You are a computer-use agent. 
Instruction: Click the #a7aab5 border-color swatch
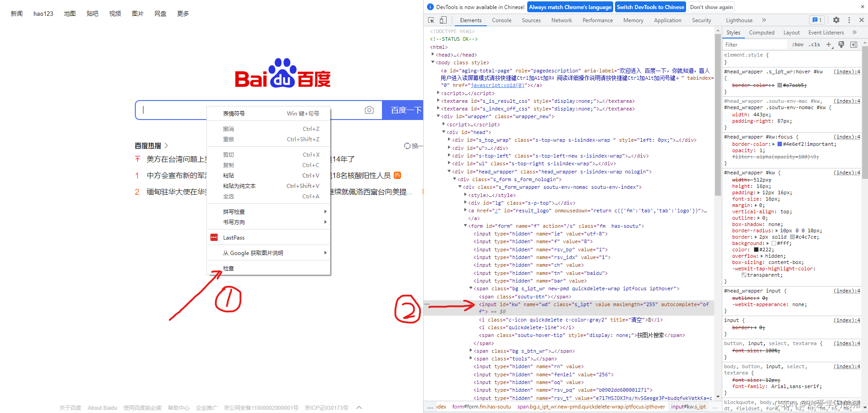pyautogui.click(x=780, y=85)
